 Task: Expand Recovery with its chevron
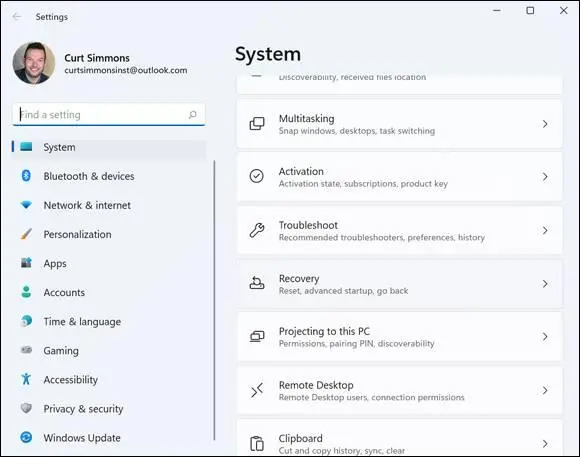pyautogui.click(x=545, y=284)
